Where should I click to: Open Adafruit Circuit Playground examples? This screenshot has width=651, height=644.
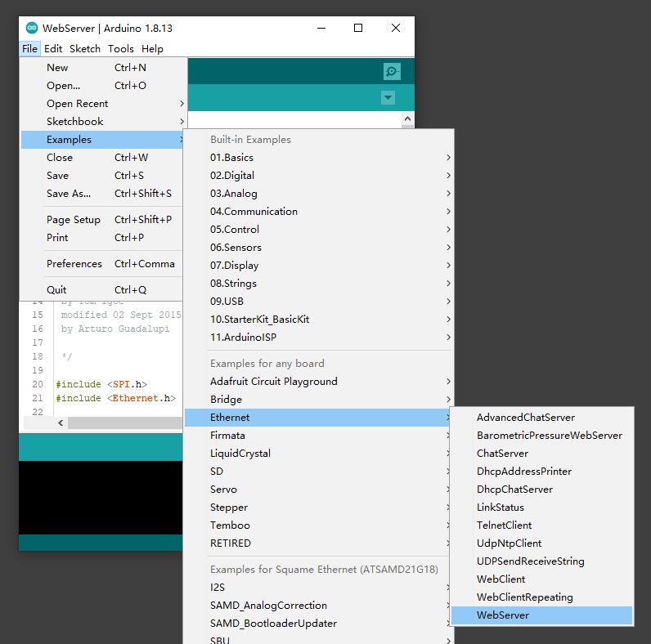318,382
